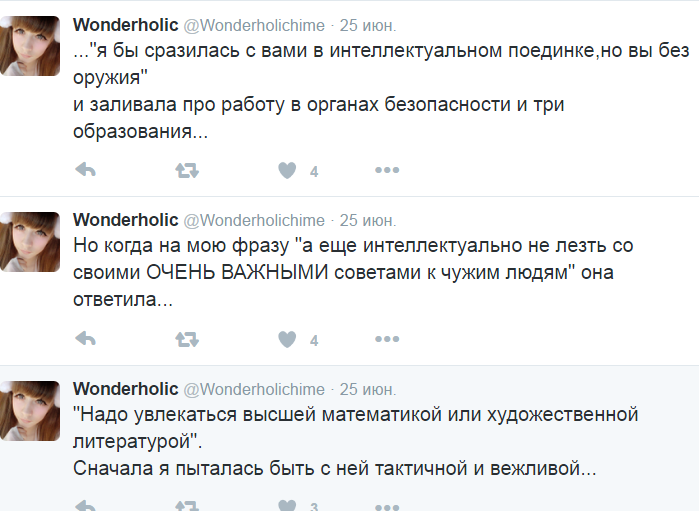Retweet the first tweet about оружия

187,170
